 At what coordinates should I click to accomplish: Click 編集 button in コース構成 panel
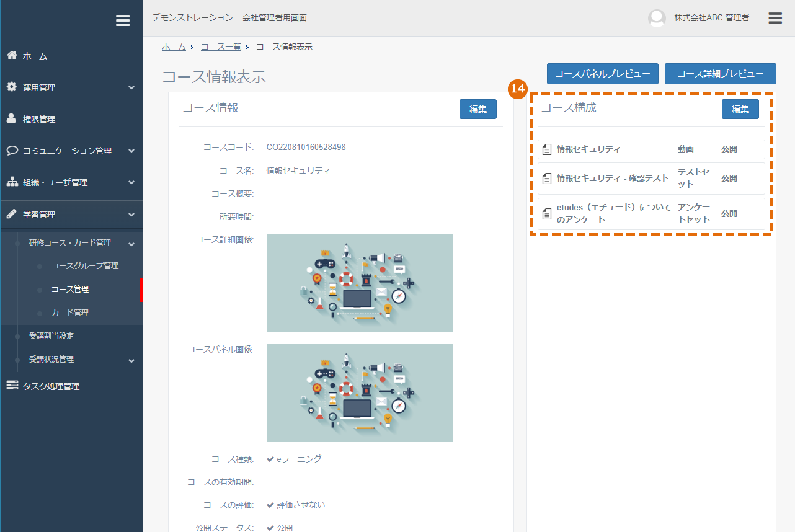tap(740, 109)
